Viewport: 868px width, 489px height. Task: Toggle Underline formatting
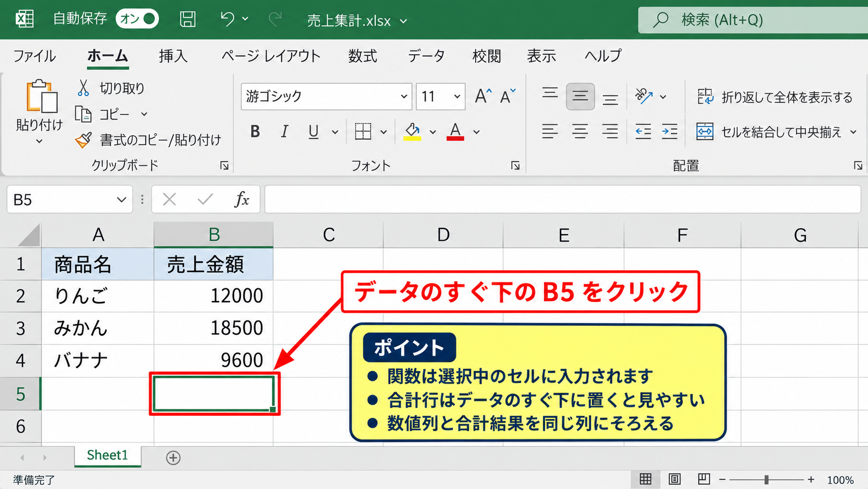pos(314,131)
